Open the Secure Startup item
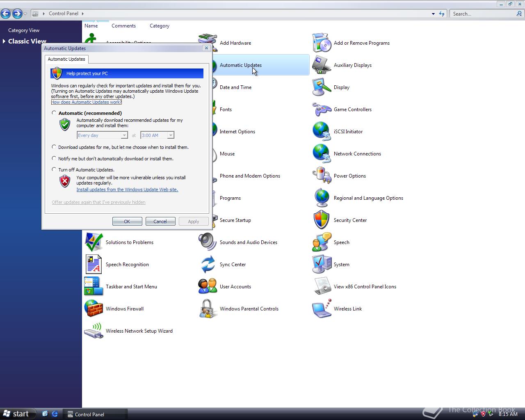Screen dimensions: 525x420 coord(235,220)
